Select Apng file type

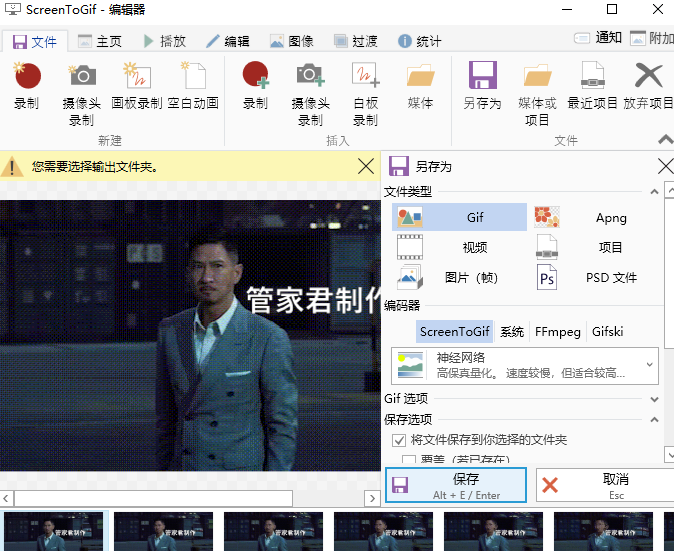tap(595, 217)
